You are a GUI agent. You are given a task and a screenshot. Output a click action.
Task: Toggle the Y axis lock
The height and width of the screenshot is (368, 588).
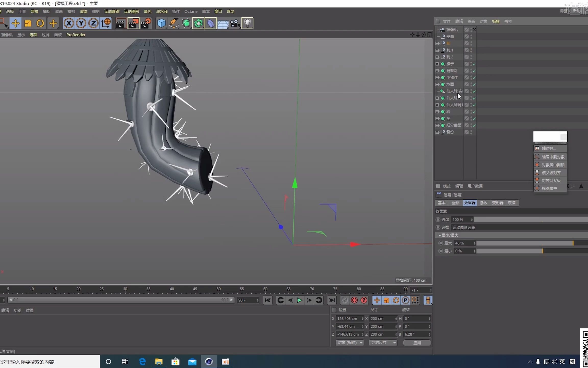pos(81,23)
